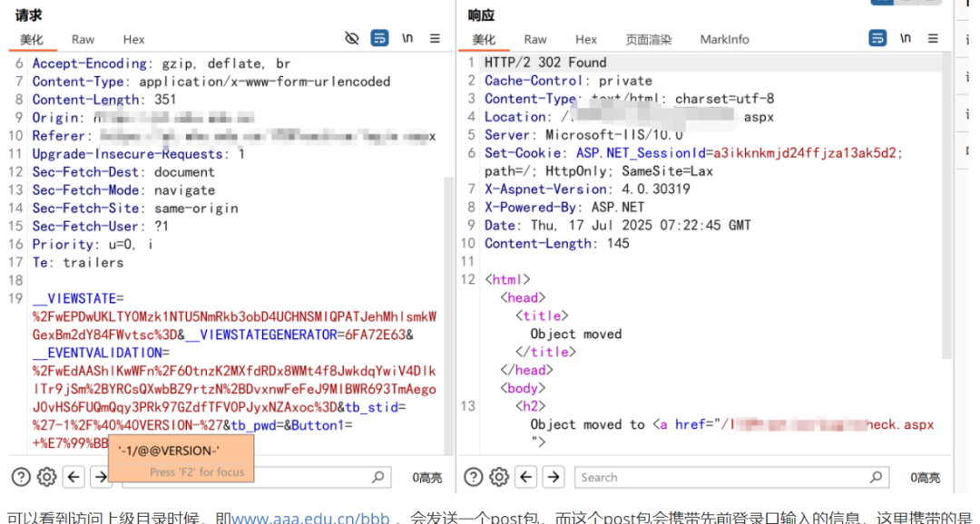Open response Hex tab
This screenshot has height=524, width=980.
tap(585, 39)
